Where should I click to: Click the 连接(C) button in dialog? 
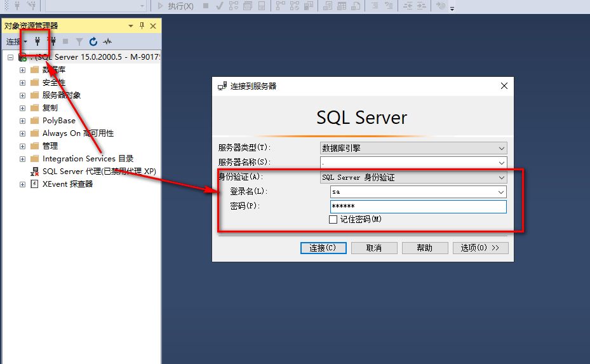(323, 248)
